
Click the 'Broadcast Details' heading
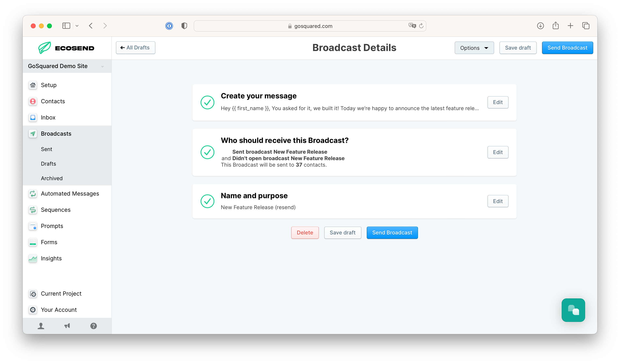point(354,48)
